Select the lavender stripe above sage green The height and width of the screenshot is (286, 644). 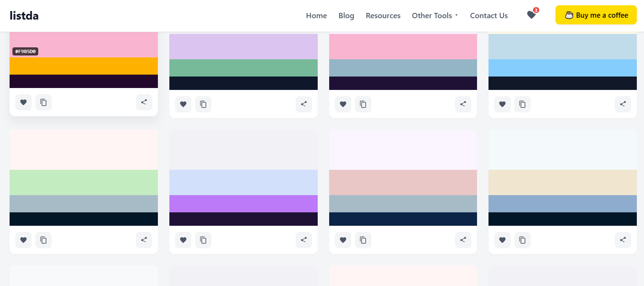click(244, 46)
